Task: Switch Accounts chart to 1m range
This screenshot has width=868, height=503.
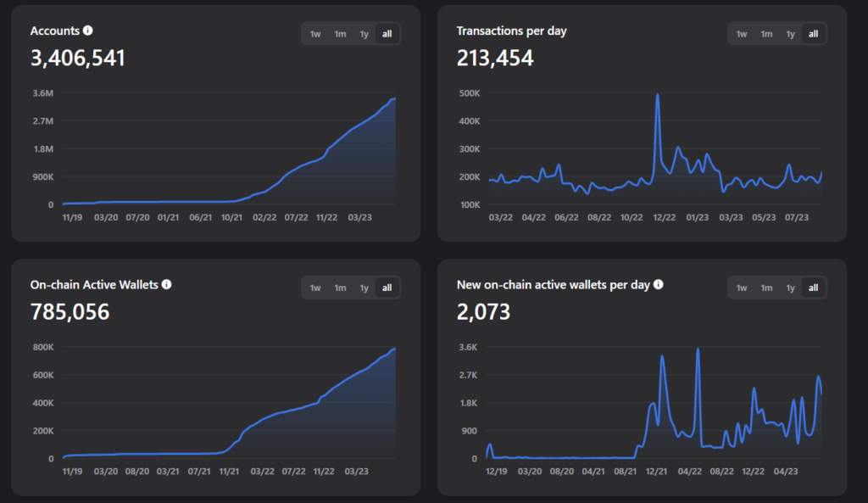Action: (x=340, y=34)
